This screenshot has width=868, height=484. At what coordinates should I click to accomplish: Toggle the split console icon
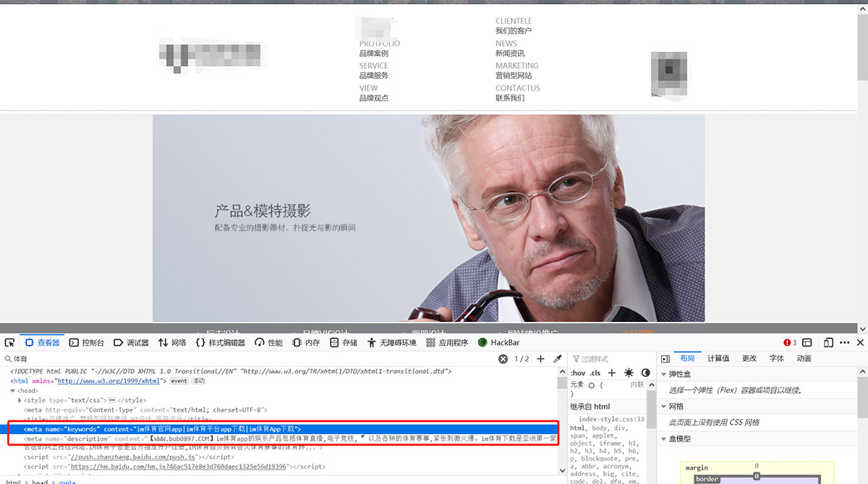[807, 342]
